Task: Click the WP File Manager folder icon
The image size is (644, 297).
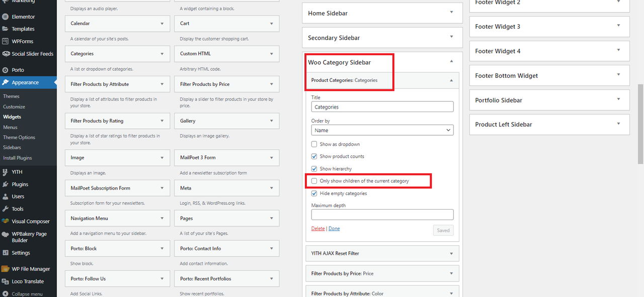Action: coord(6,269)
